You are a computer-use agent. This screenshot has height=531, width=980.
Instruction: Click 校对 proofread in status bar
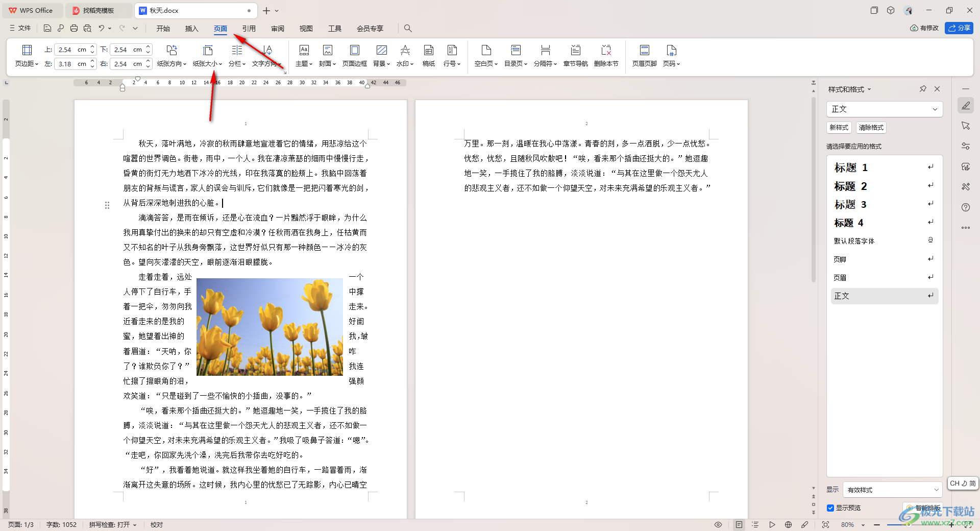[x=157, y=525]
